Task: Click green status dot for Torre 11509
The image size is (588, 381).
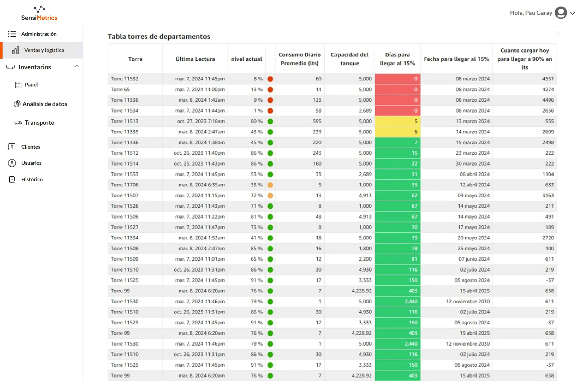Action: point(270,259)
